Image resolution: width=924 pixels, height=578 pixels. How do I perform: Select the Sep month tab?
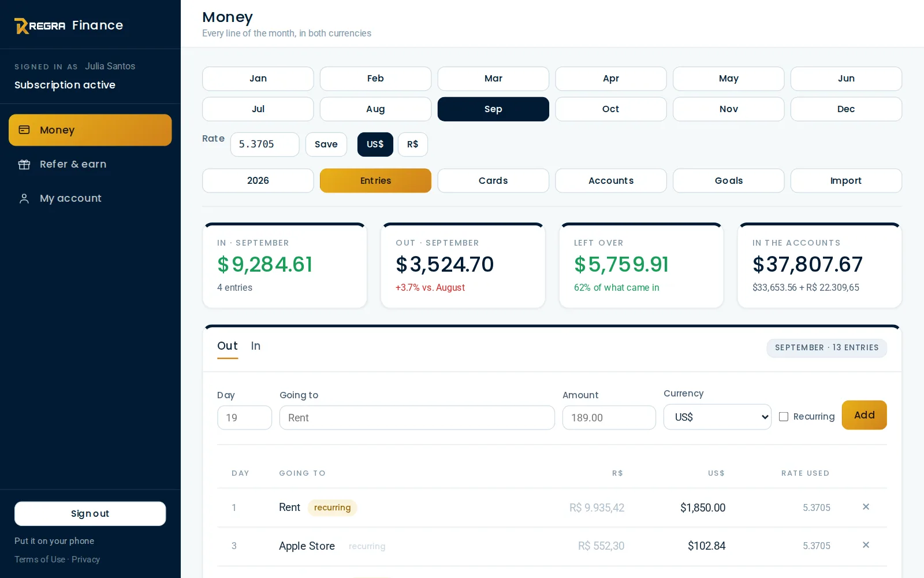[493, 109]
